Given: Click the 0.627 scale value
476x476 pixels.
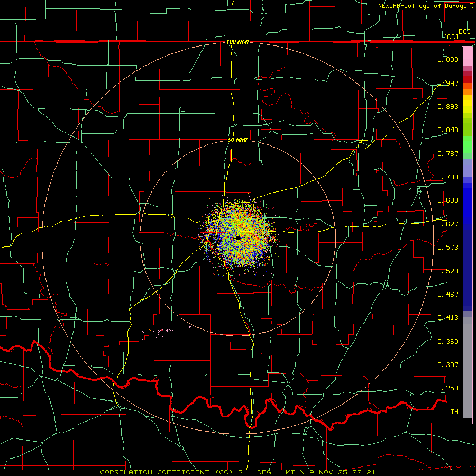Looking at the screenshot, I should coord(448,224).
